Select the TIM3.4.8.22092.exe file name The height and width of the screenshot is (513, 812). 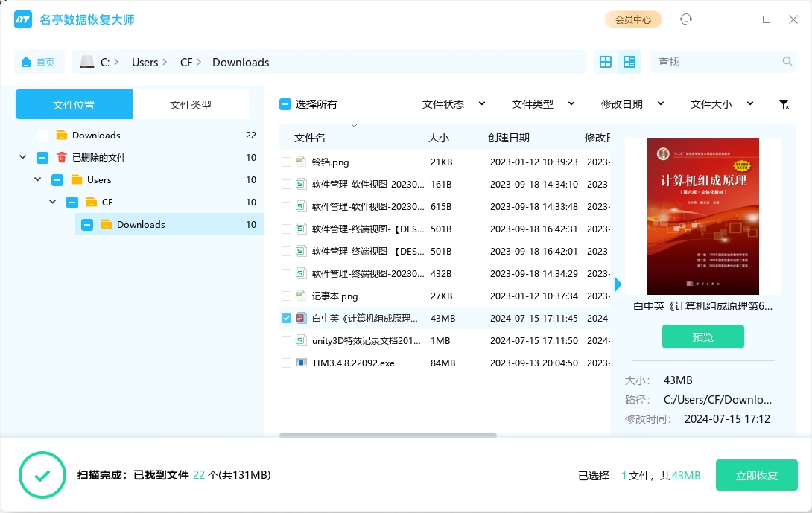[353, 363]
